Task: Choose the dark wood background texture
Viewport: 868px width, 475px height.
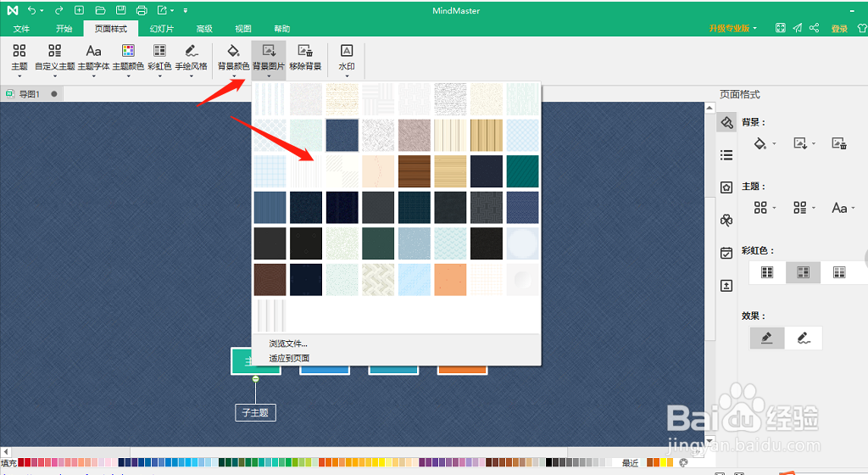Action: (414, 171)
